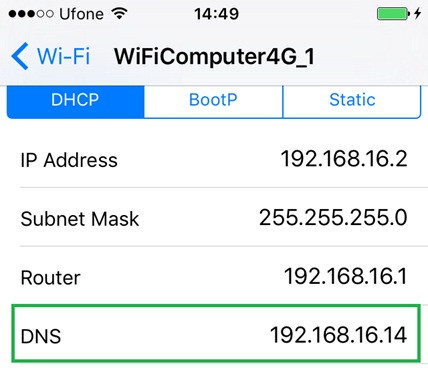
Task: Tap the IP address value 192.168.16.2
Action: (x=344, y=159)
